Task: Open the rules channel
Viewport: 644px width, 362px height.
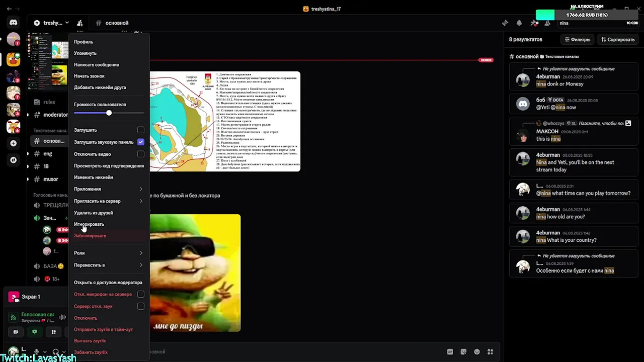Action: tap(49, 102)
